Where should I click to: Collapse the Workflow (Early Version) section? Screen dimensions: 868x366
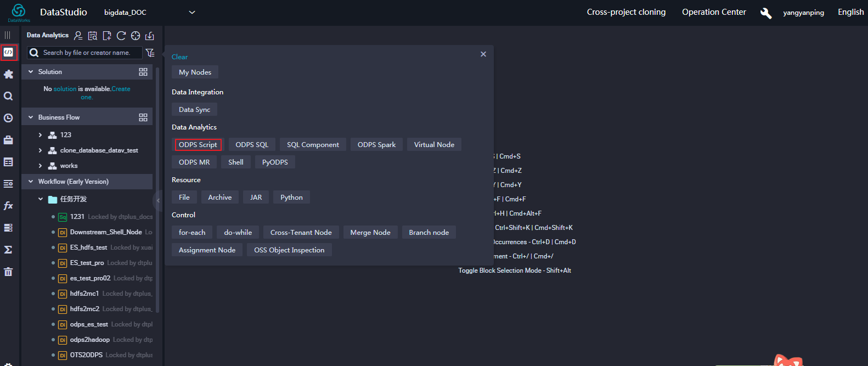(x=31, y=182)
